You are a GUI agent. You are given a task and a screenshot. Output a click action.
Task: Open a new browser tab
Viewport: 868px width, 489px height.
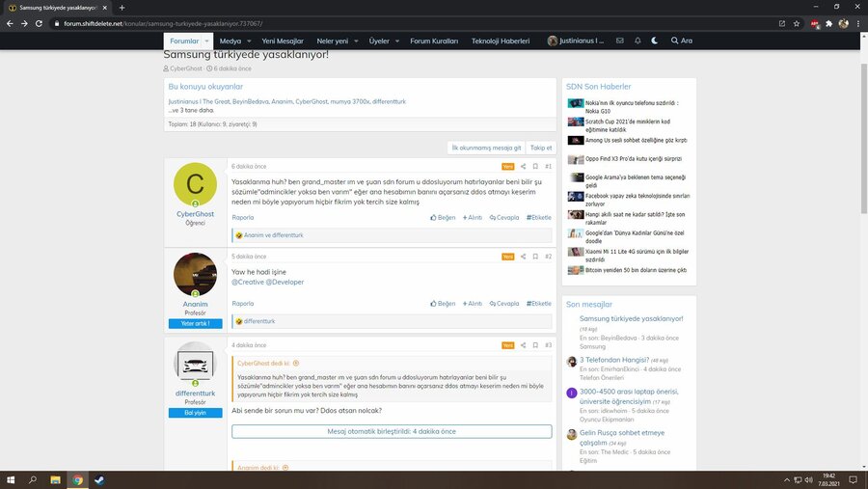point(122,8)
